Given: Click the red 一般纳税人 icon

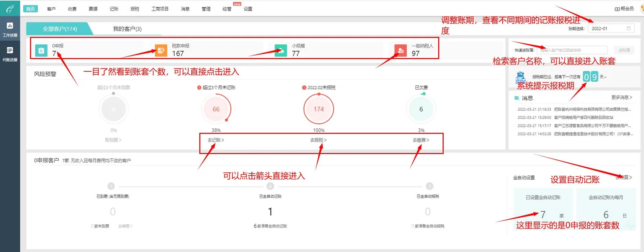Looking at the screenshot, I should pos(400,50).
